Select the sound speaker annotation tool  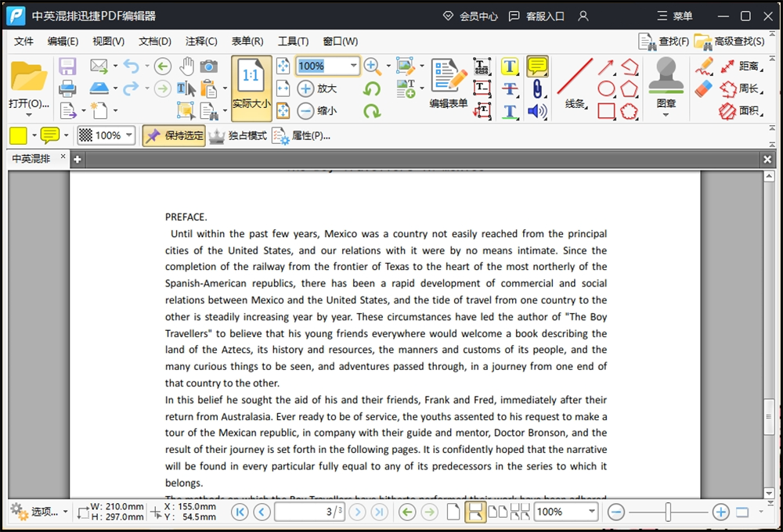pyautogui.click(x=537, y=111)
